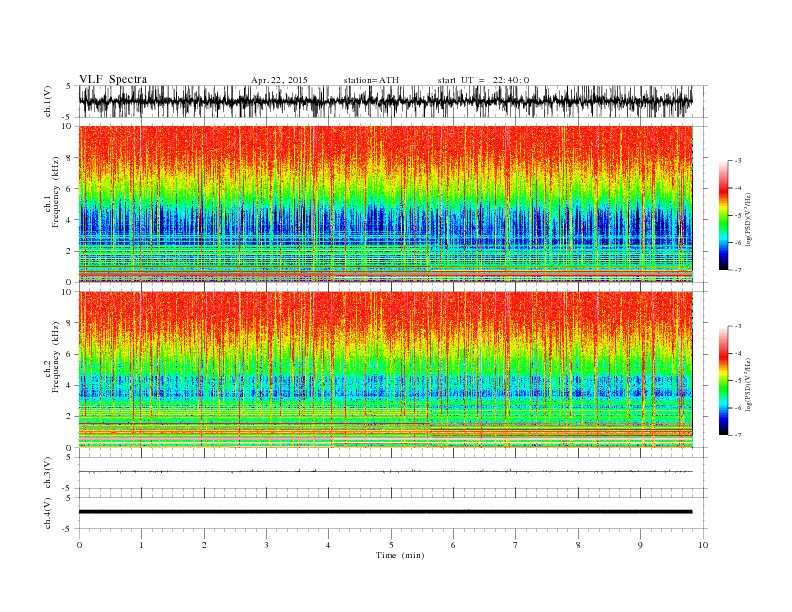Click the "Time (min)" axis label
Viewport: 792px width, 612px height.
(400, 555)
